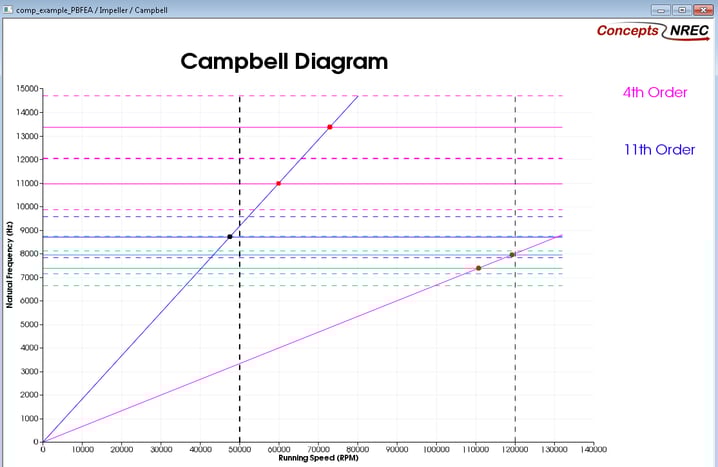Maximize the Campbell diagram window

click(680, 9)
